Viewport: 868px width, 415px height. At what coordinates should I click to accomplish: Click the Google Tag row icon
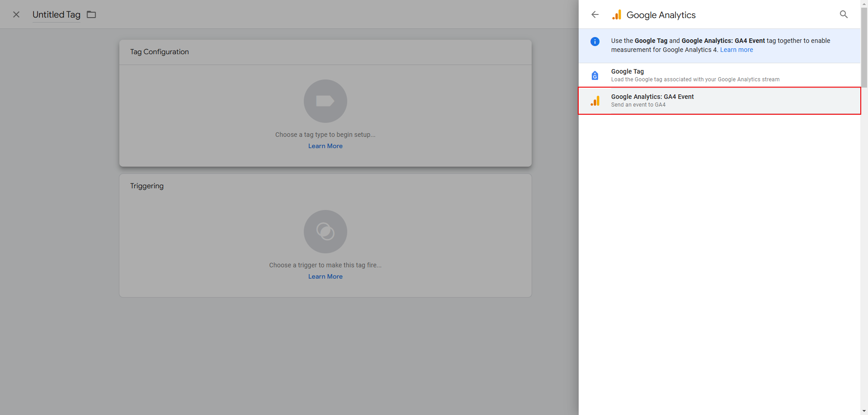(x=595, y=75)
